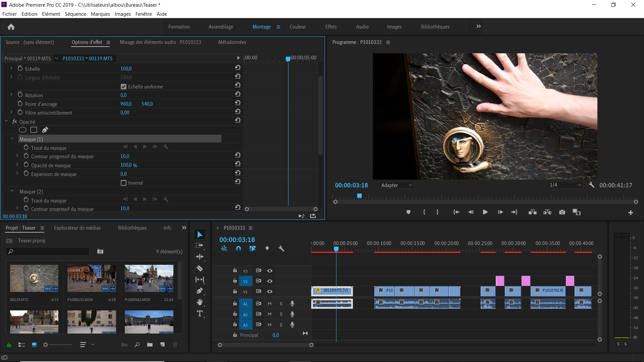Switch to Couleur workspace
This screenshot has height=362, width=644.
(298, 27)
